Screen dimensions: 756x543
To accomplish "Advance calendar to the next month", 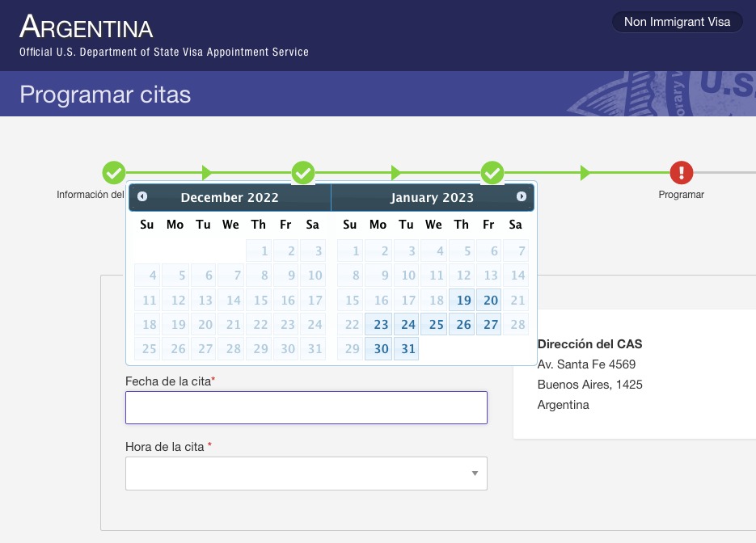I will (x=522, y=196).
